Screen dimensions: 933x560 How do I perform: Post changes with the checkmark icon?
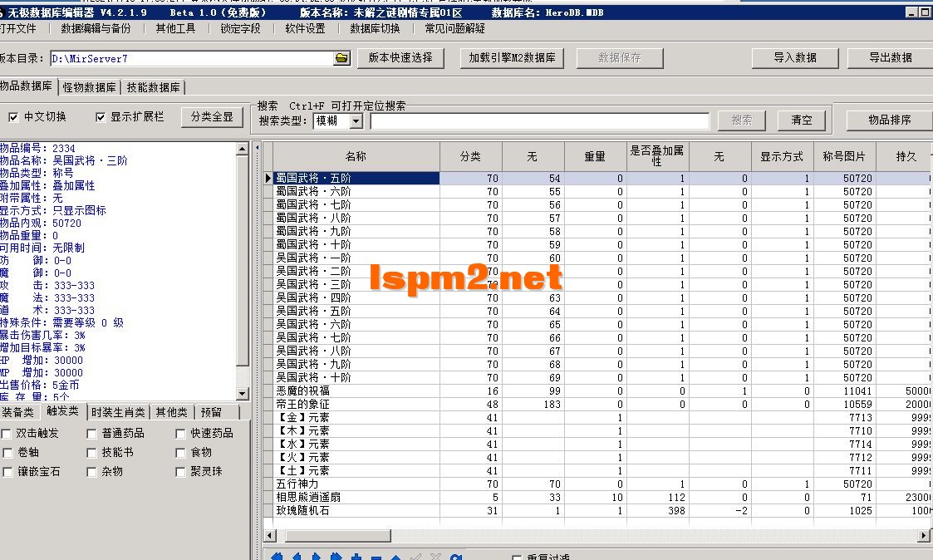click(417, 557)
